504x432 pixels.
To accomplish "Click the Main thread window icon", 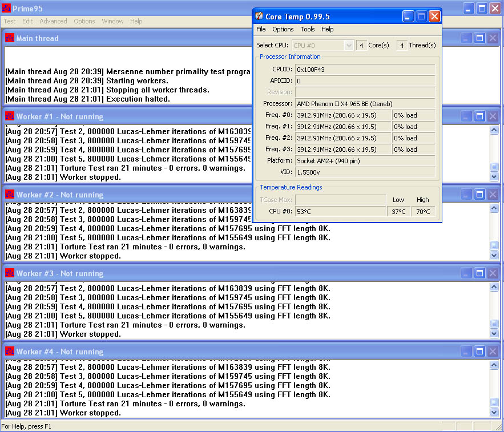I will click(x=10, y=38).
